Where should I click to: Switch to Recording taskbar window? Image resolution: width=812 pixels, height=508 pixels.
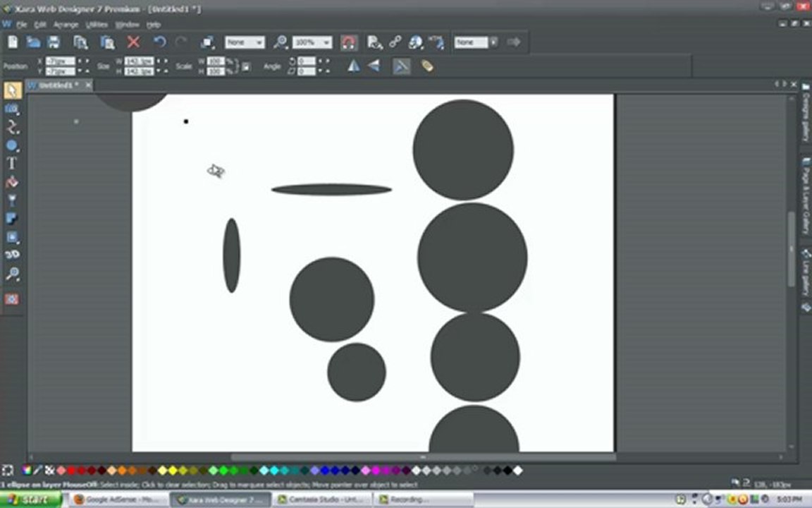423,500
